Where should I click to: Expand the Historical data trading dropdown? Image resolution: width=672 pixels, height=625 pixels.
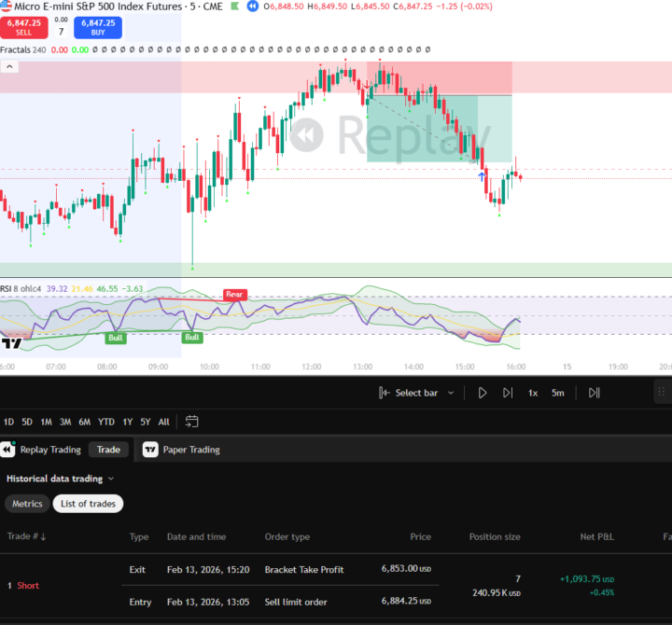coord(60,479)
